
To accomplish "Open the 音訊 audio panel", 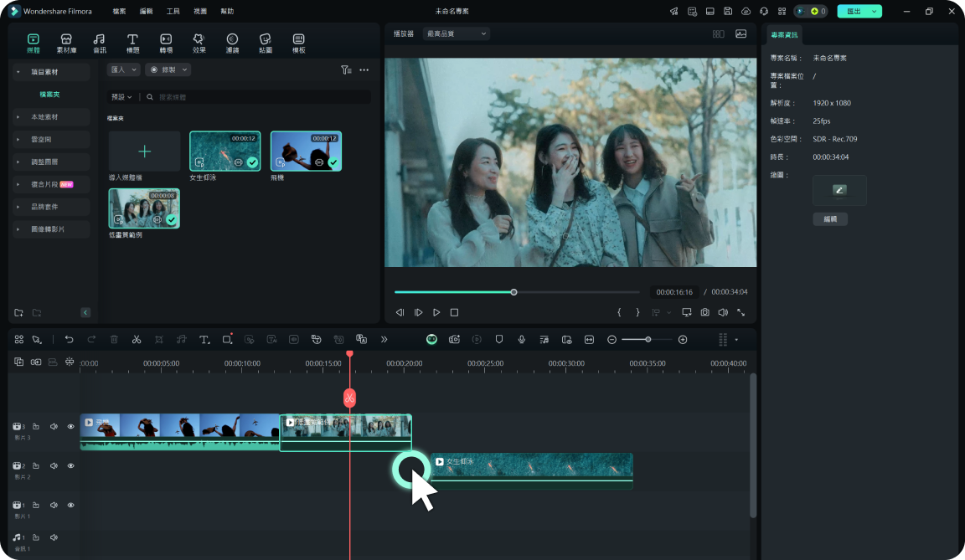I will point(100,43).
